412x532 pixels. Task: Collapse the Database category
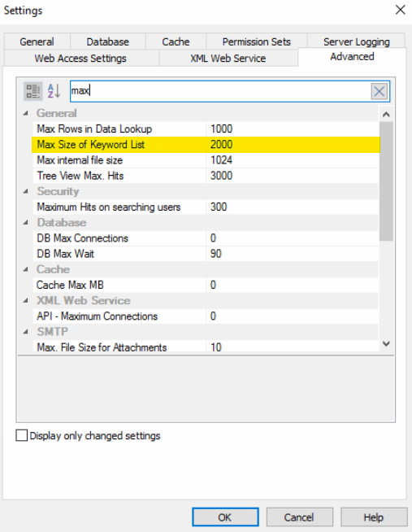point(26,223)
